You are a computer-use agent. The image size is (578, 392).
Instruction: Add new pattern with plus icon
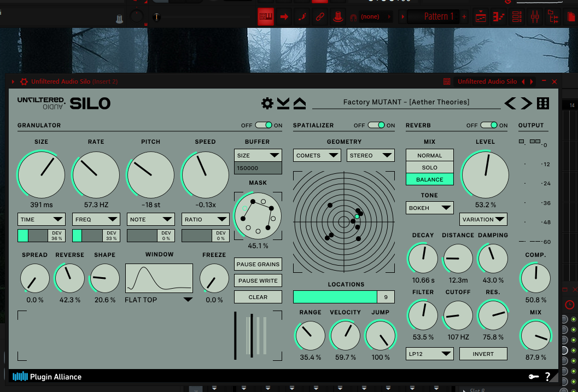[x=464, y=16]
